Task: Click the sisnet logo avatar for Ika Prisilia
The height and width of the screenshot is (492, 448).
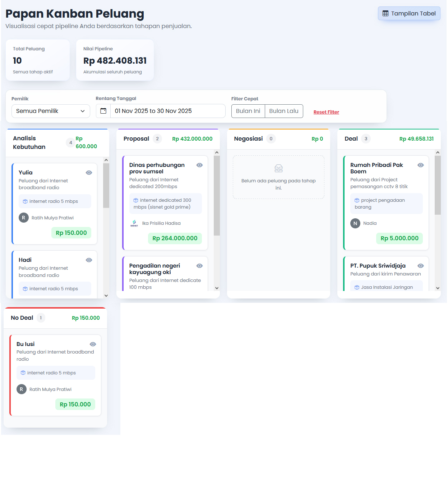Action: tap(134, 223)
